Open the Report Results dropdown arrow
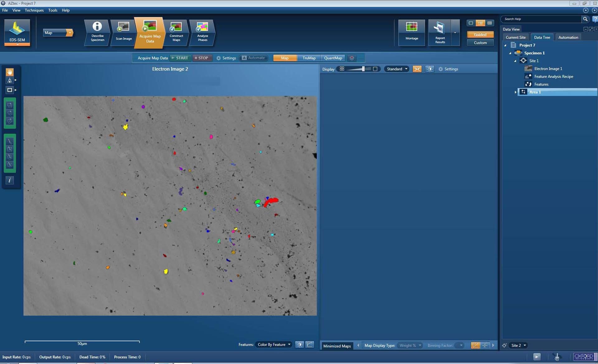 [455, 33]
